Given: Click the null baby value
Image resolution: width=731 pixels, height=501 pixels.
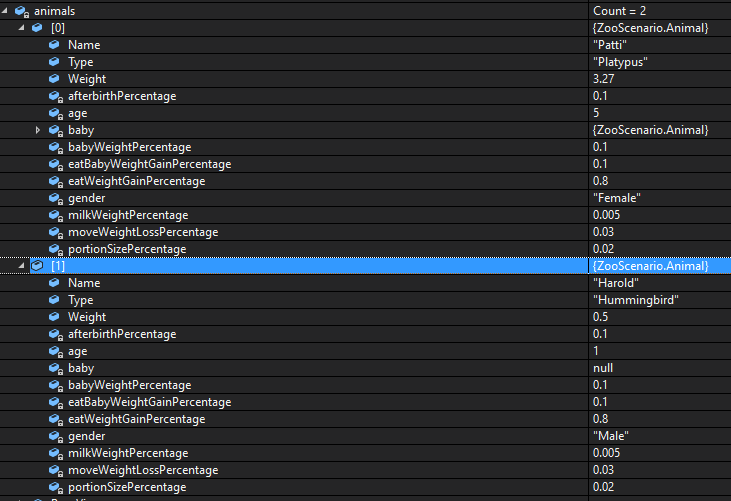Looking at the screenshot, I should pyautogui.click(x=603, y=368).
